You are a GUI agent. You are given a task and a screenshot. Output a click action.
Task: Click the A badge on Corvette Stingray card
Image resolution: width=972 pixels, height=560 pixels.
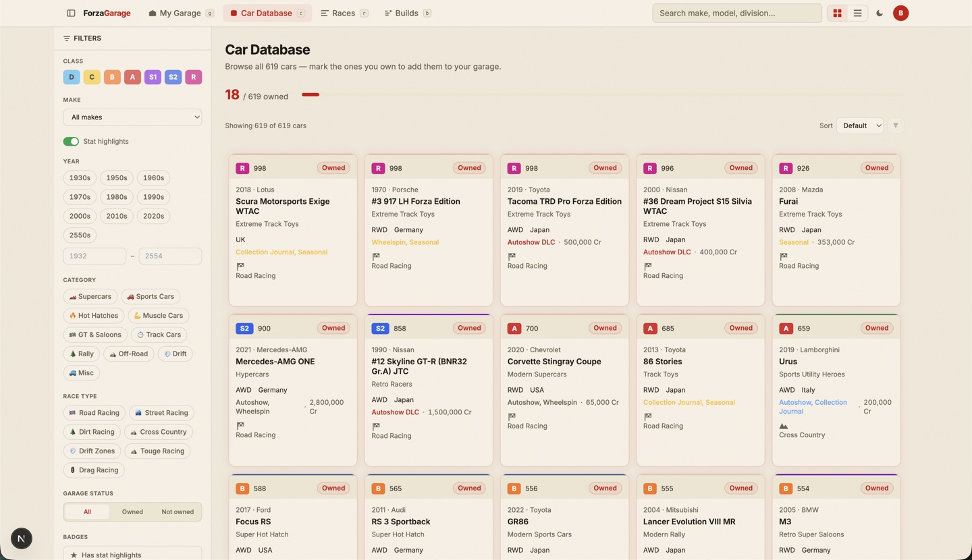[514, 329]
